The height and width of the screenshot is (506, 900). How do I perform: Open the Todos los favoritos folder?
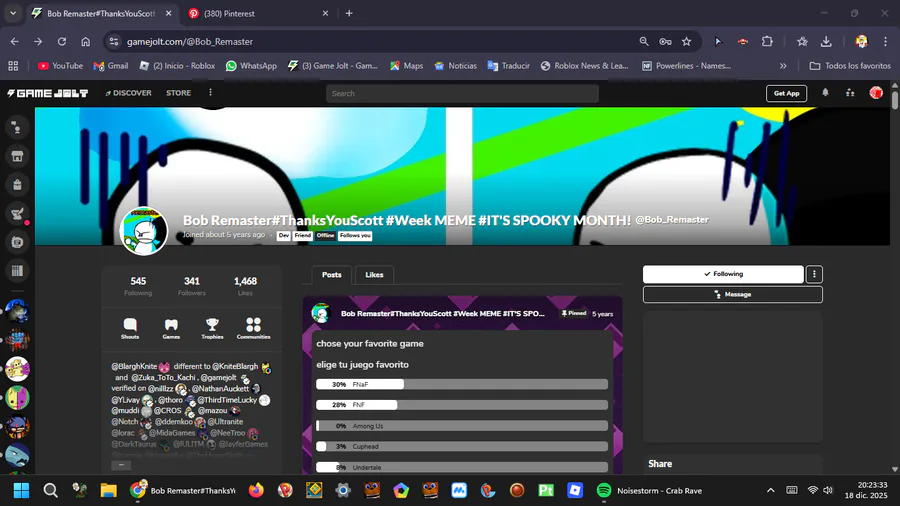click(850, 66)
